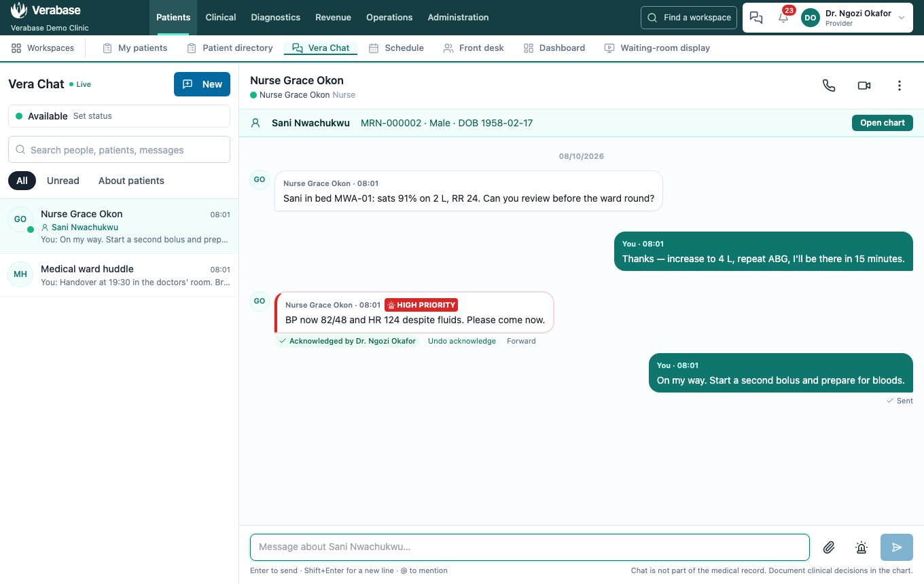
Task: Click the DO user avatar
Action: pos(811,18)
